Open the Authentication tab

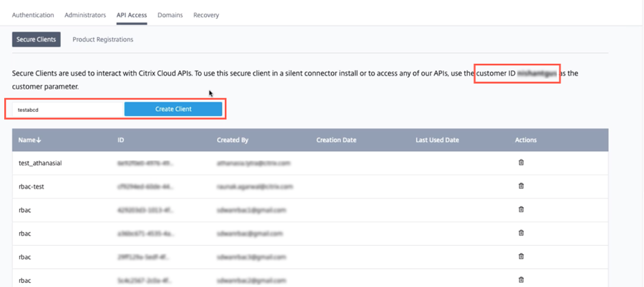click(x=33, y=15)
